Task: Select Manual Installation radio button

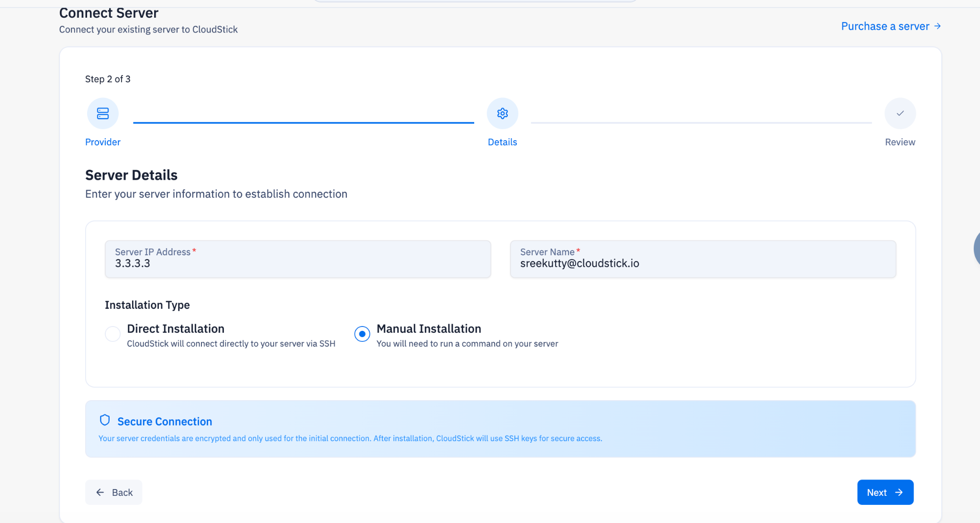Action: pos(362,334)
